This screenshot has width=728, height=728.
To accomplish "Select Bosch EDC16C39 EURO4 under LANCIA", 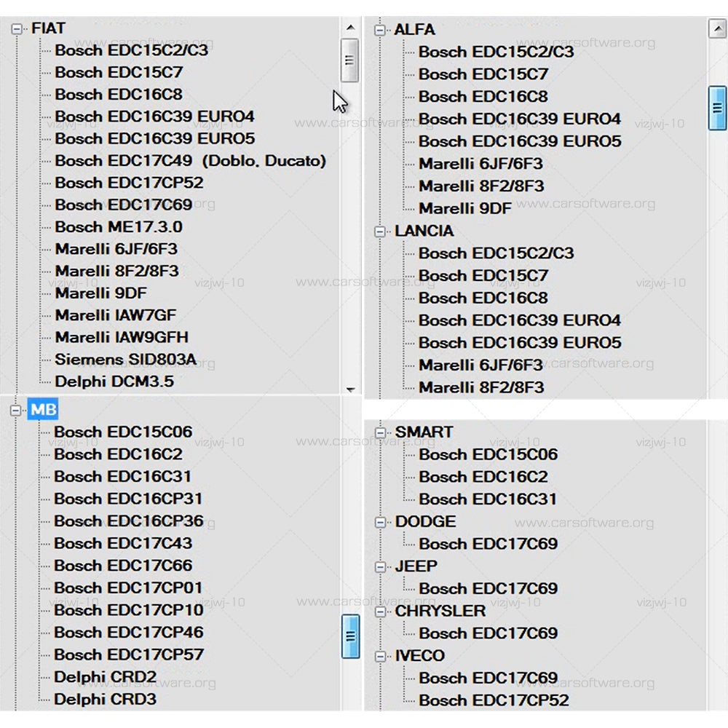I will 520,320.
